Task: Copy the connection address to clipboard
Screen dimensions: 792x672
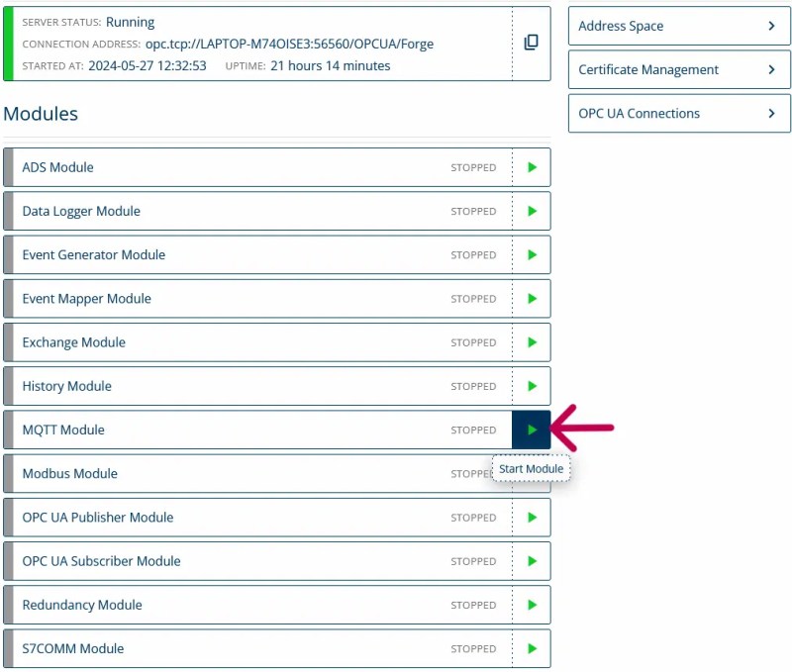Action: coord(531,43)
